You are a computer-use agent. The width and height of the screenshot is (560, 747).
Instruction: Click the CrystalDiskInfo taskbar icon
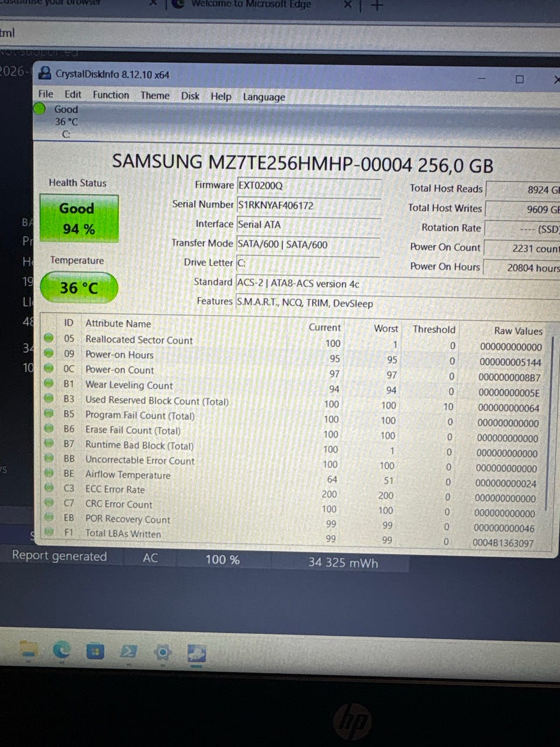tap(197, 654)
